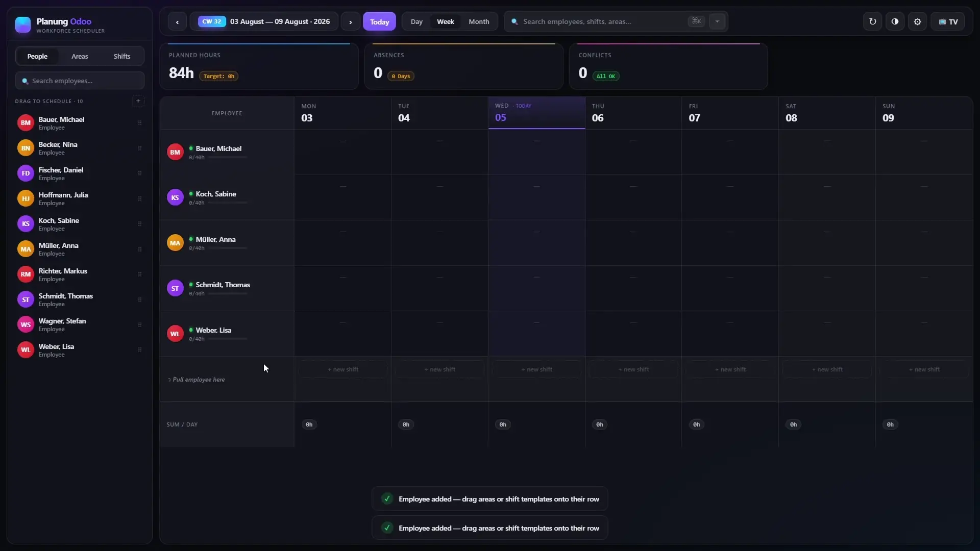980x551 pixels.
Task: Open the Areas tab
Action: tap(80, 56)
